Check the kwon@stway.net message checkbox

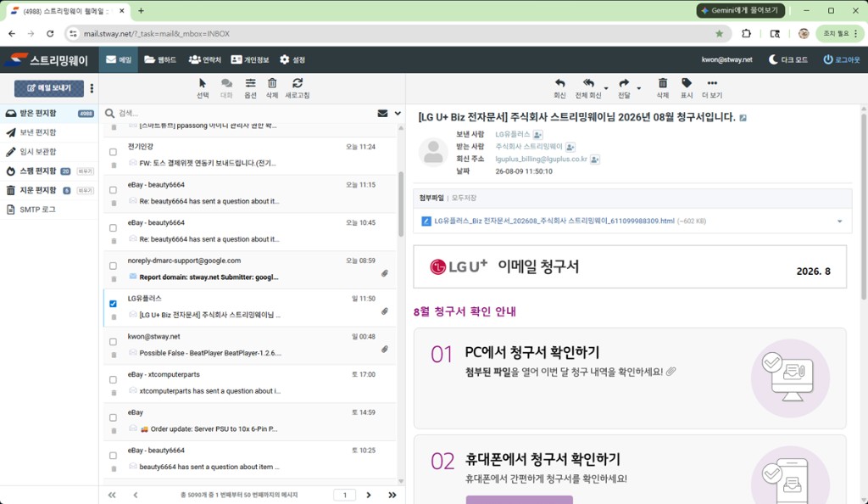(113, 342)
